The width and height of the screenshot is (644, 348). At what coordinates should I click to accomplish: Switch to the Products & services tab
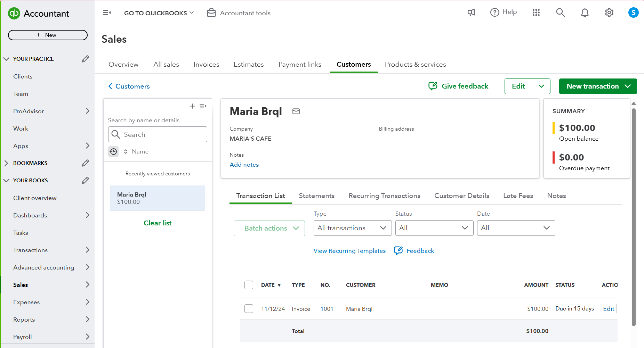(x=415, y=64)
